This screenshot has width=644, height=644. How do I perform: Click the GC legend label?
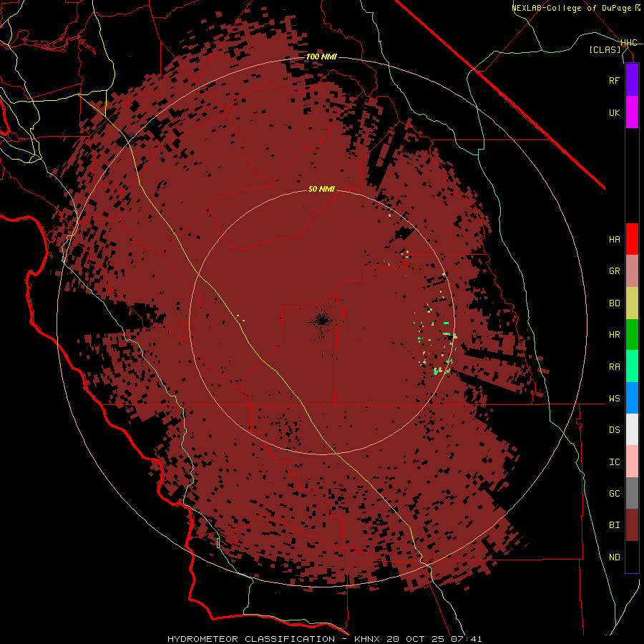[x=614, y=494]
